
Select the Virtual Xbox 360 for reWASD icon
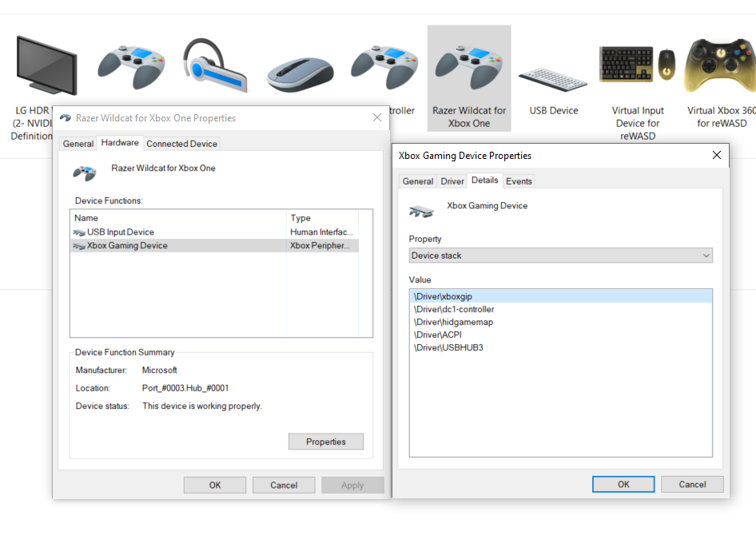[720, 65]
